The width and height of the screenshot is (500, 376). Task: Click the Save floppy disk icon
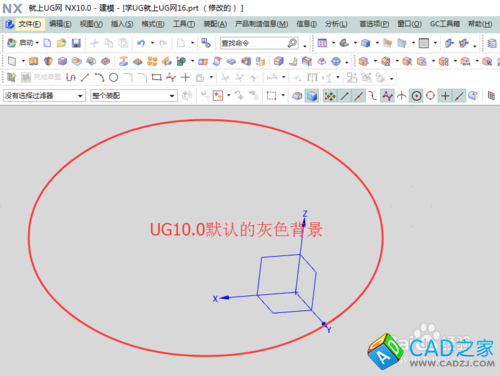click(x=76, y=43)
